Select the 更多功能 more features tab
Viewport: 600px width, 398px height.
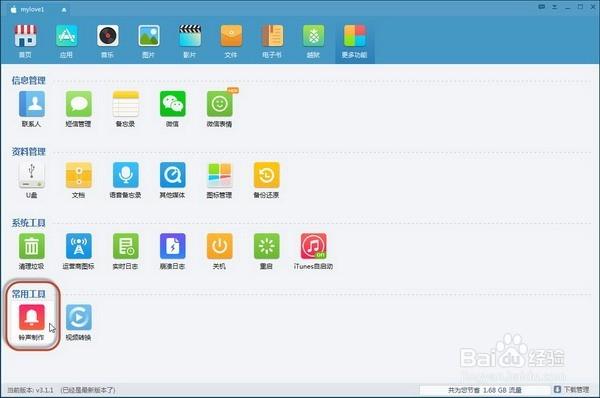pos(354,41)
